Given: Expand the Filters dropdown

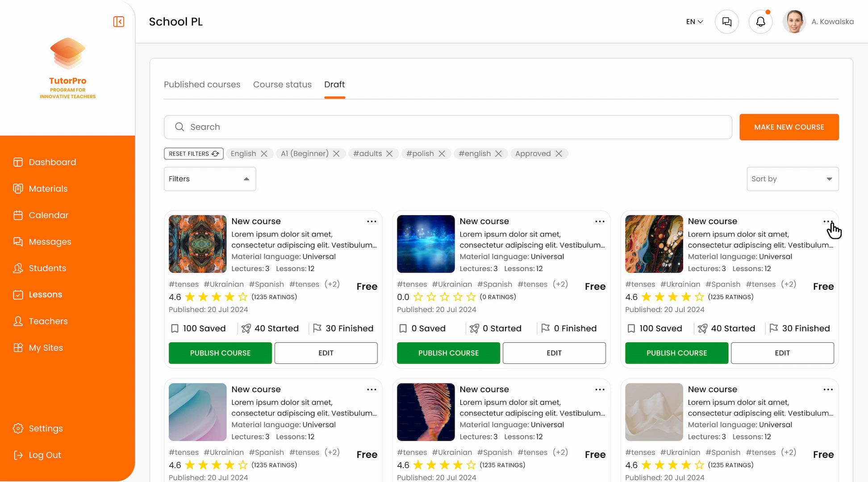Looking at the screenshot, I should (210, 179).
